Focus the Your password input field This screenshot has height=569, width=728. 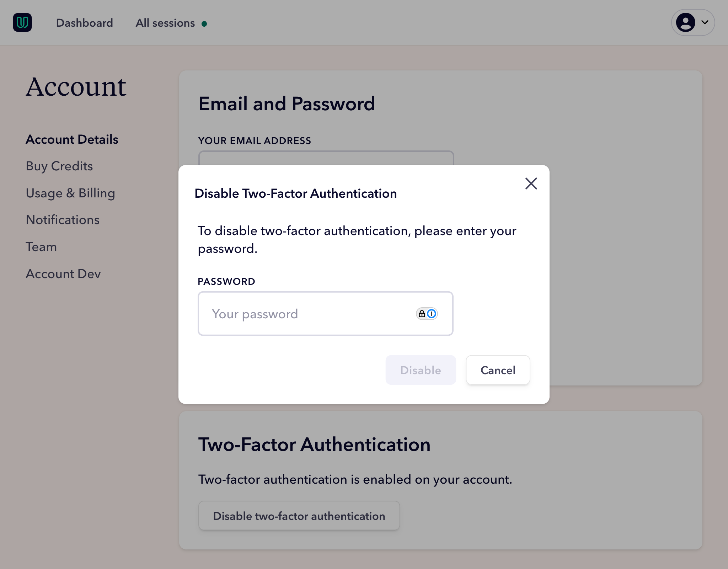pyautogui.click(x=306, y=314)
